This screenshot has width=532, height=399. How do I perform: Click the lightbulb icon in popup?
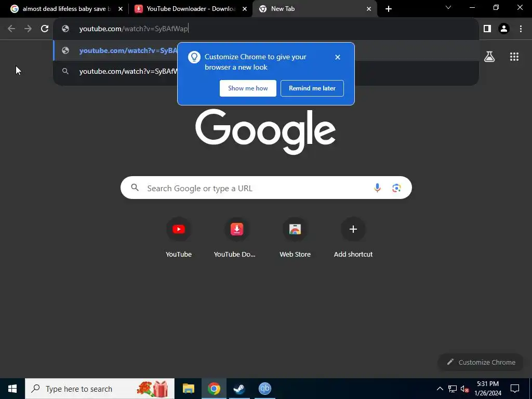pos(194,57)
